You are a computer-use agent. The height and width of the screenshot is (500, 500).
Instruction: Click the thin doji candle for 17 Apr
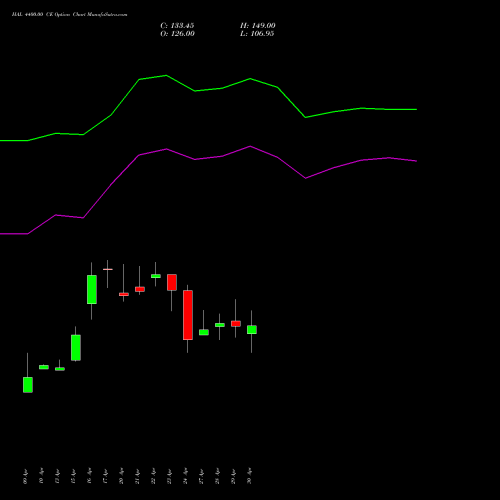pyautogui.click(x=107, y=269)
